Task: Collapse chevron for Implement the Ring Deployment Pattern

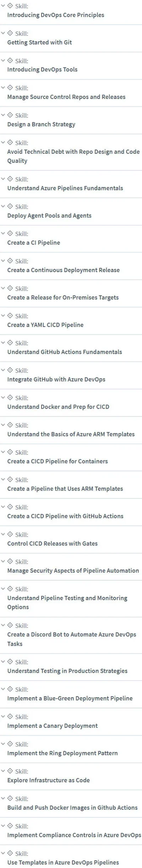Action: pos(3,744)
